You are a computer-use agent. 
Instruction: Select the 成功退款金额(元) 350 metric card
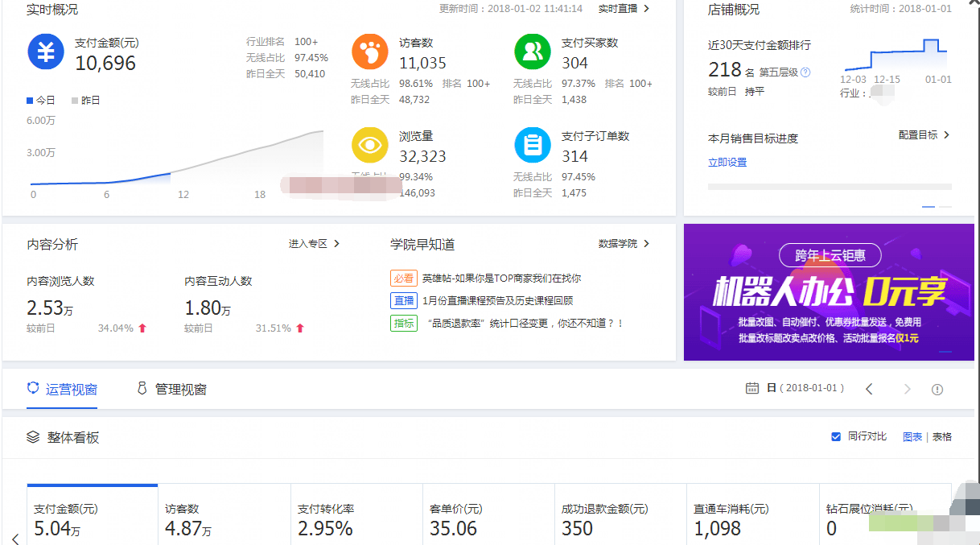coord(620,515)
